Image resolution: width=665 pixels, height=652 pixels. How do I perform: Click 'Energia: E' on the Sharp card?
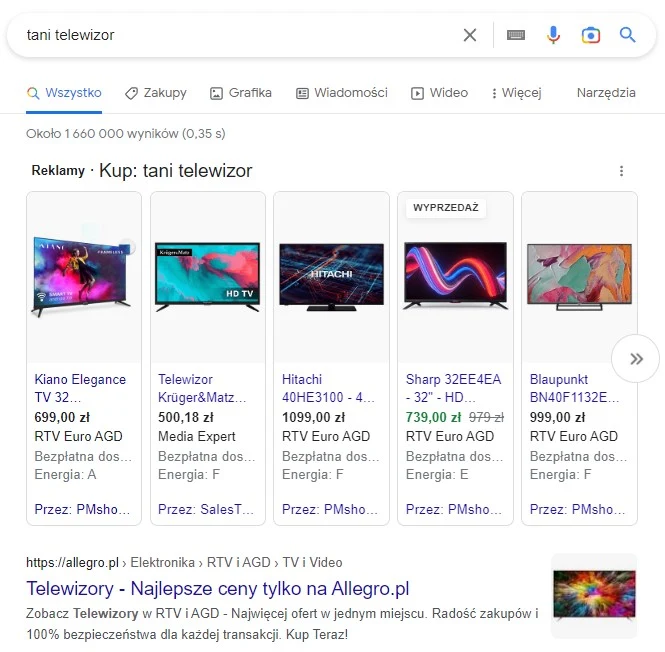pos(437,474)
